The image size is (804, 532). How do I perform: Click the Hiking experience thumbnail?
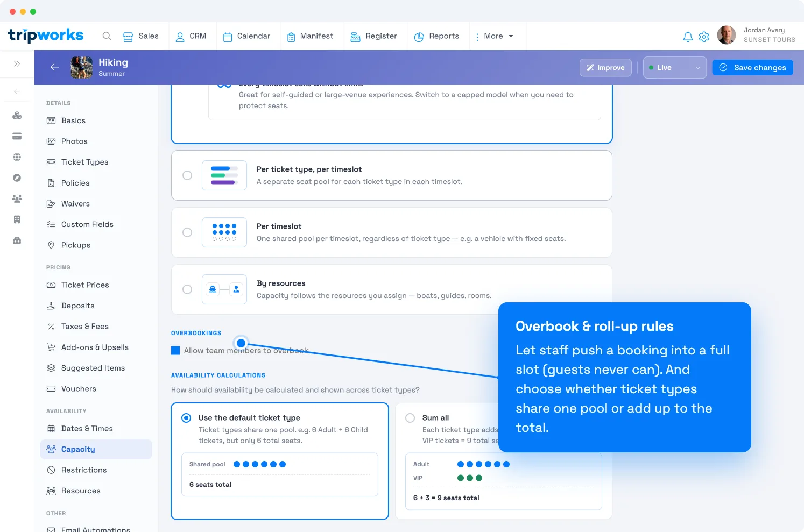pyautogui.click(x=81, y=67)
